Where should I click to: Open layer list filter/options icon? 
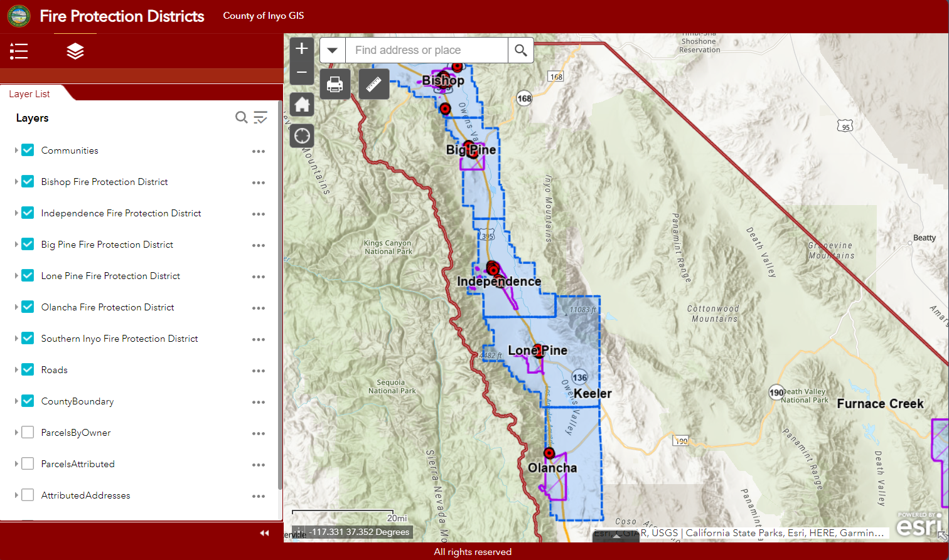260,117
